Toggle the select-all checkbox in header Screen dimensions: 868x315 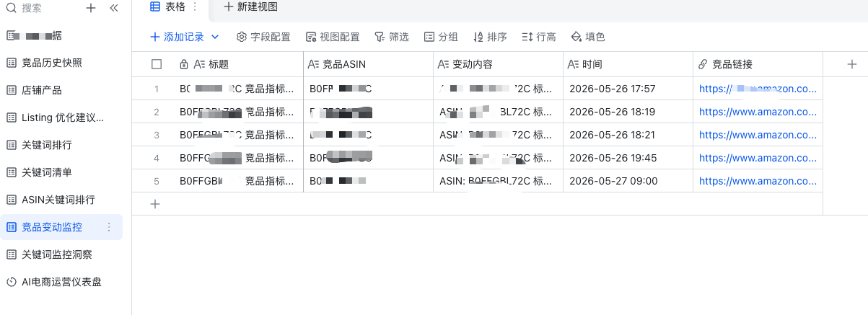pos(157,64)
